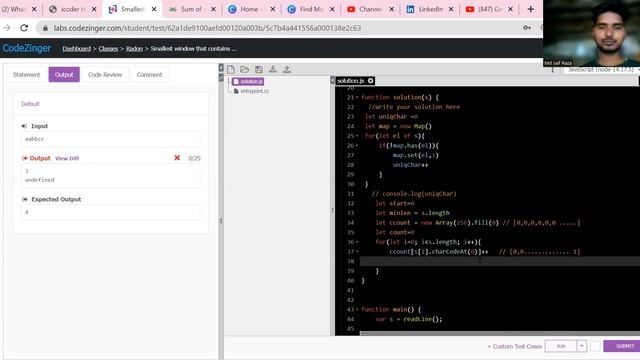Click the download code icon
This screenshot has width=640, height=360.
pos(273,69)
